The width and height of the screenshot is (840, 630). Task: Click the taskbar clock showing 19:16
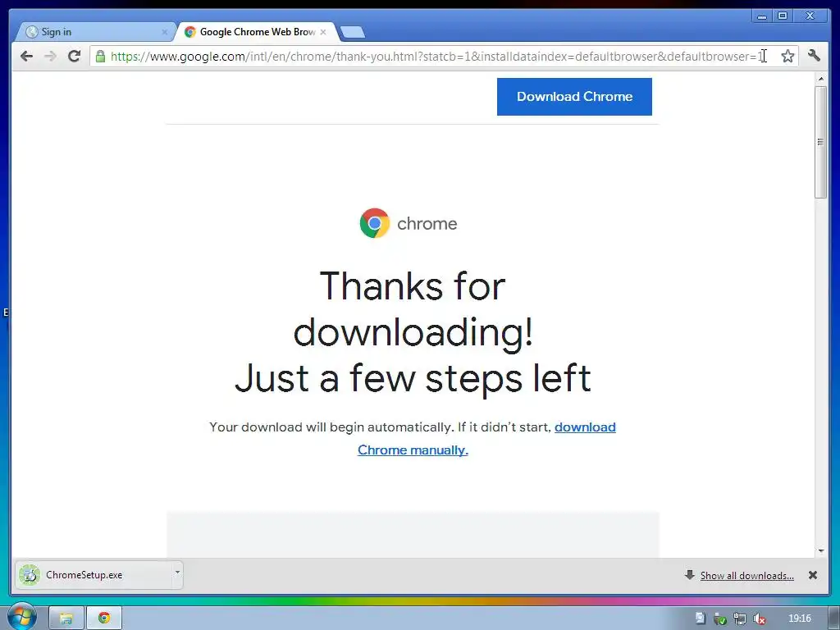[x=799, y=619]
